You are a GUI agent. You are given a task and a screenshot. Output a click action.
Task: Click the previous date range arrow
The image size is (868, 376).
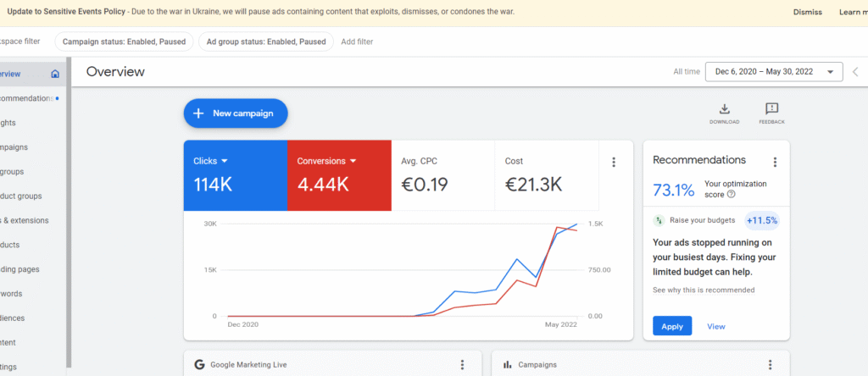pos(855,72)
